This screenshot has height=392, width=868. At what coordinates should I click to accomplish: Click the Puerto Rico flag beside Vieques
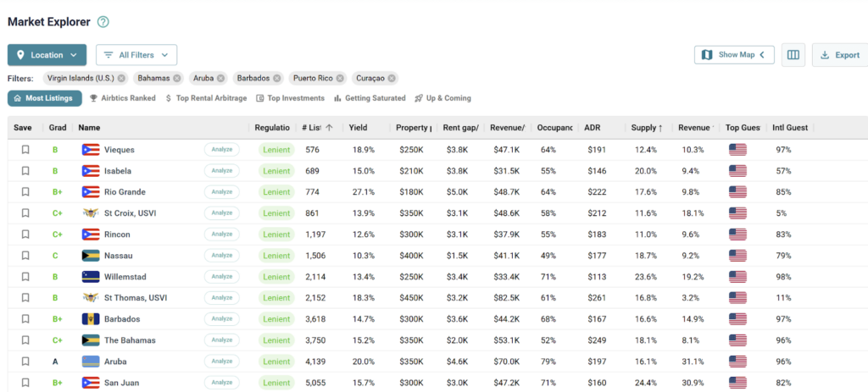(x=91, y=150)
